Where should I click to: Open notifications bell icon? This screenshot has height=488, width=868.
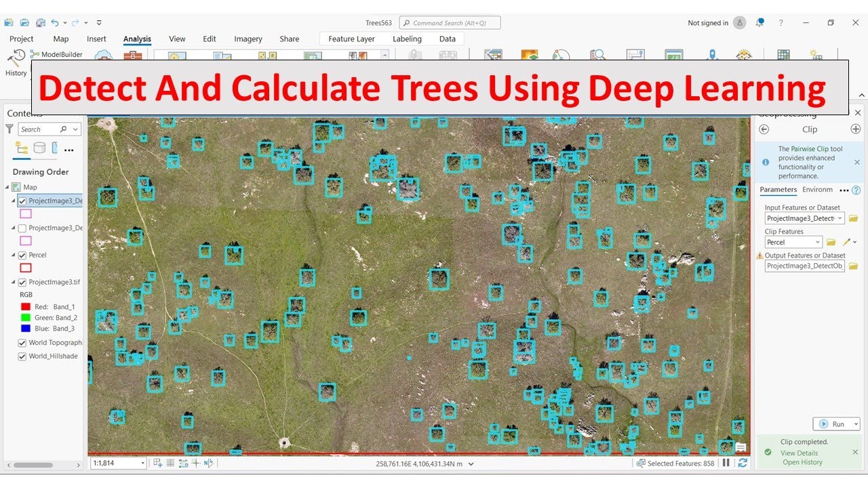point(760,22)
